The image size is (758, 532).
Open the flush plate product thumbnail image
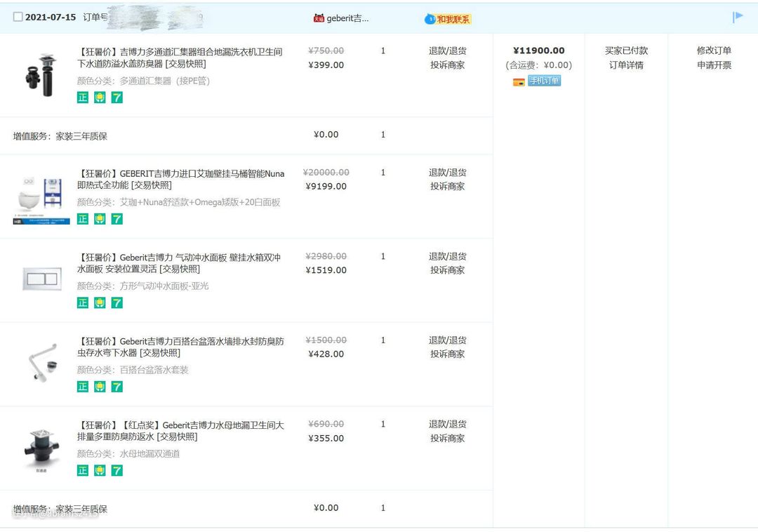point(41,279)
